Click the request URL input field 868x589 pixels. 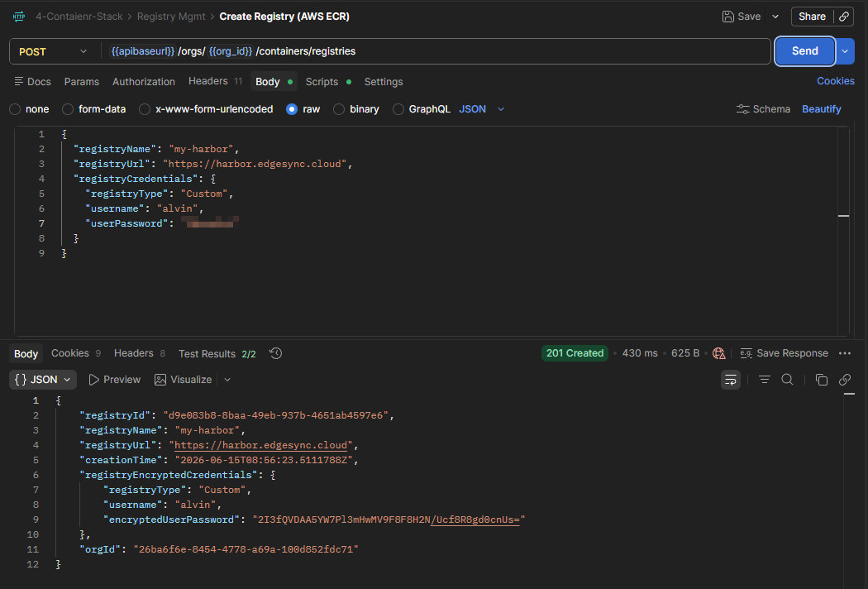tap(435, 51)
